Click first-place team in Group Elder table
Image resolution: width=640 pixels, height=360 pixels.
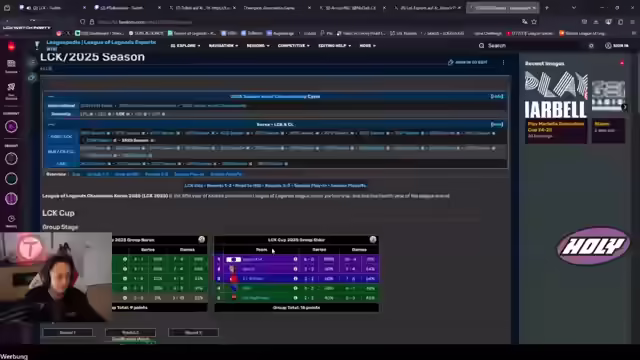[252, 259]
